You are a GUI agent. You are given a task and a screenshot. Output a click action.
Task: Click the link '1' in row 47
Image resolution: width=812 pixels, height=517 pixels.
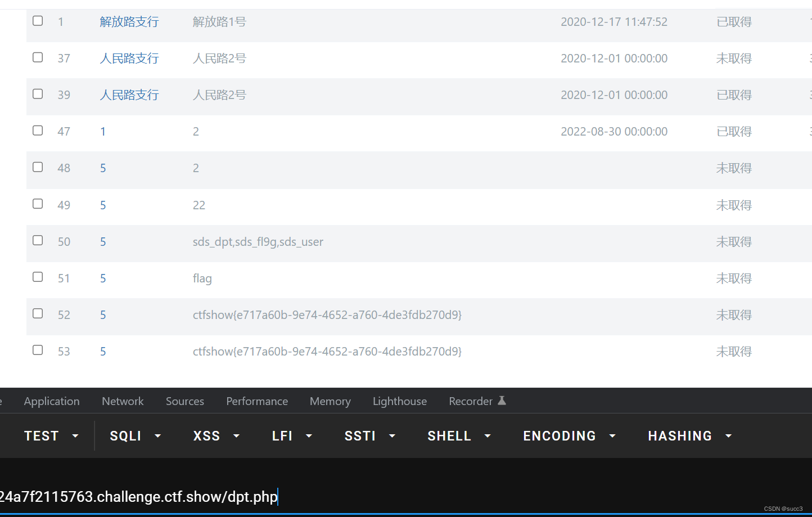coord(103,132)
